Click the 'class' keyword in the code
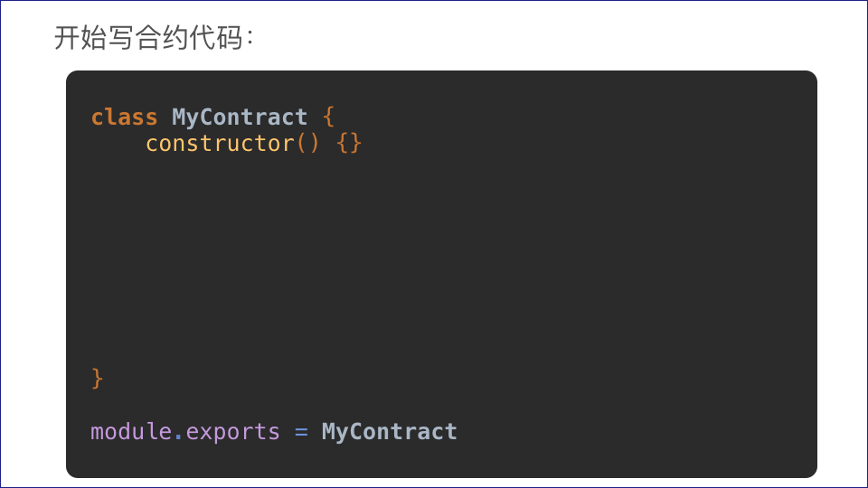The image size is (868, 488). tap(124, 117)
